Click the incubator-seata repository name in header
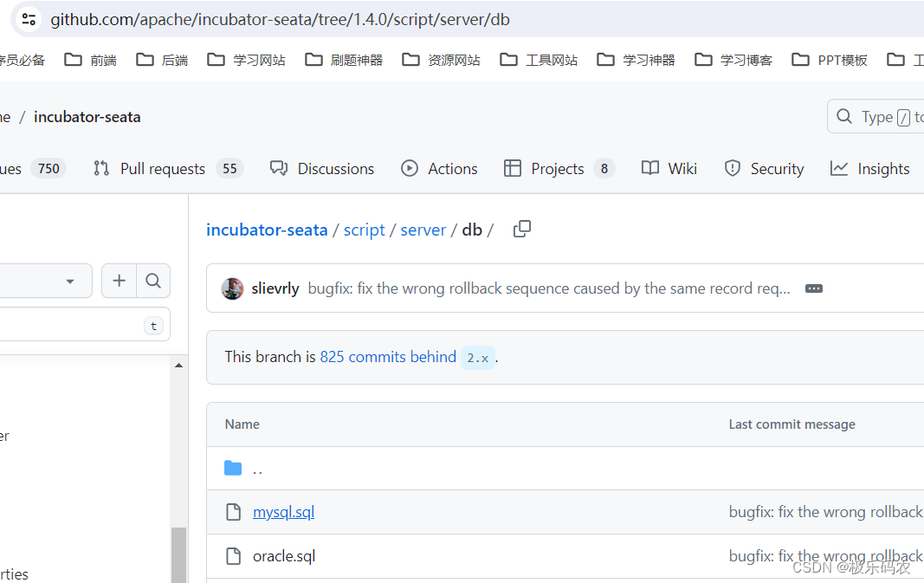 (87, 117)
